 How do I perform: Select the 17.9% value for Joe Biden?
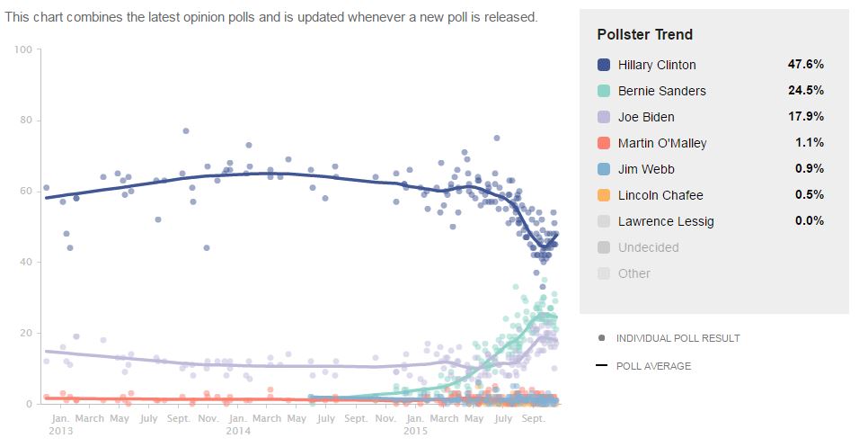pyautogui.click(x=805, y=117)
